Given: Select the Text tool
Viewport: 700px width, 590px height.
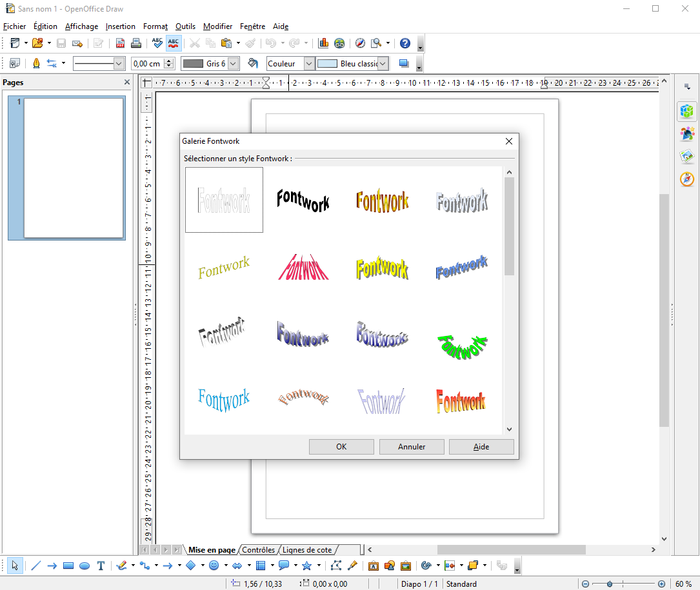Looking at the screenshot, I should [101, 566].
